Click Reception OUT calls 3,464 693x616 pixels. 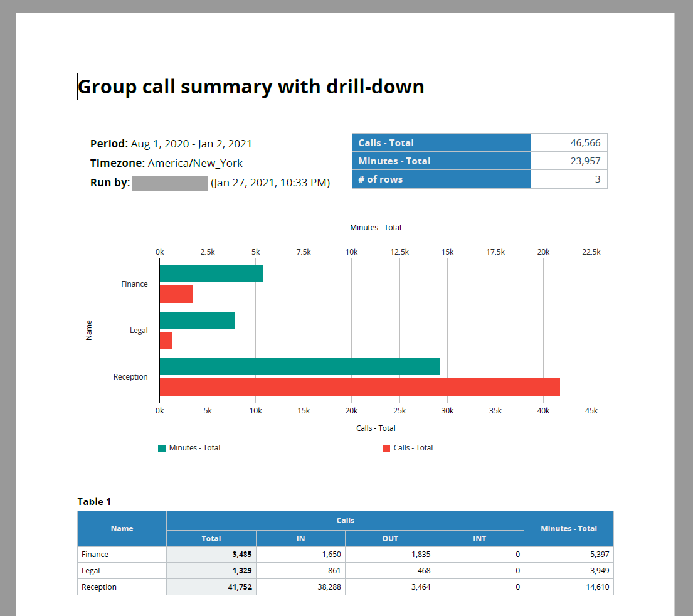click(390, 587)
